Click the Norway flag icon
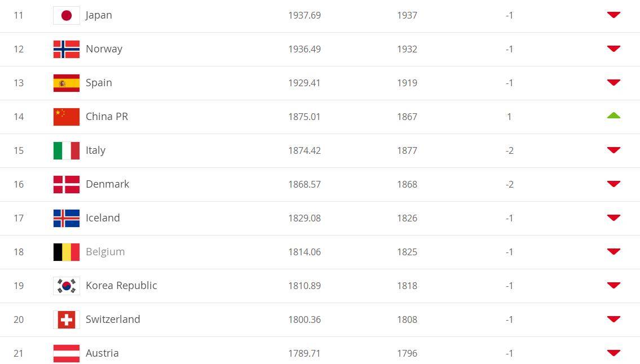Image resolution: width=640 pixels, height=364 pixels. click(x=67, y=50)
